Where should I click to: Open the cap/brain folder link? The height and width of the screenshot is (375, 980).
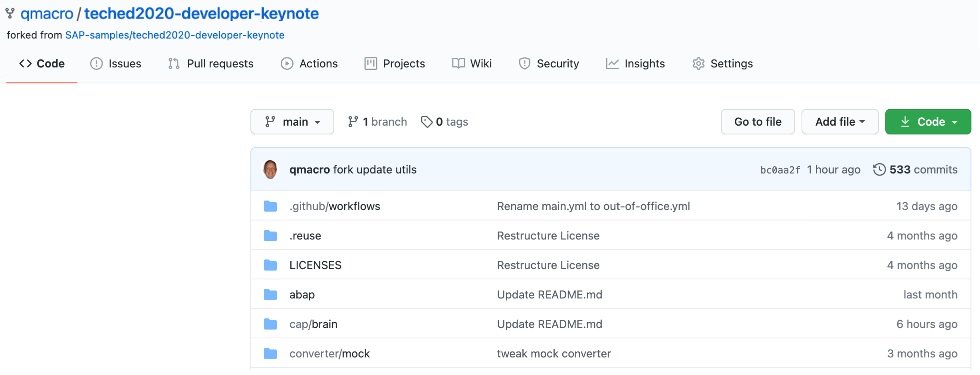coord(313,324)
